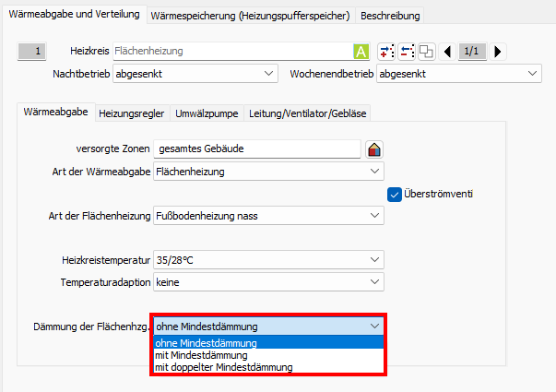
Task: Go to next heating circuit arrow
Action: (x=498, y=52)
